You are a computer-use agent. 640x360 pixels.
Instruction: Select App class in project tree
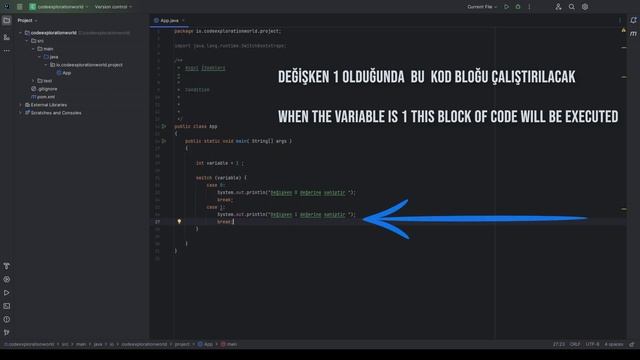coord(64,73)
